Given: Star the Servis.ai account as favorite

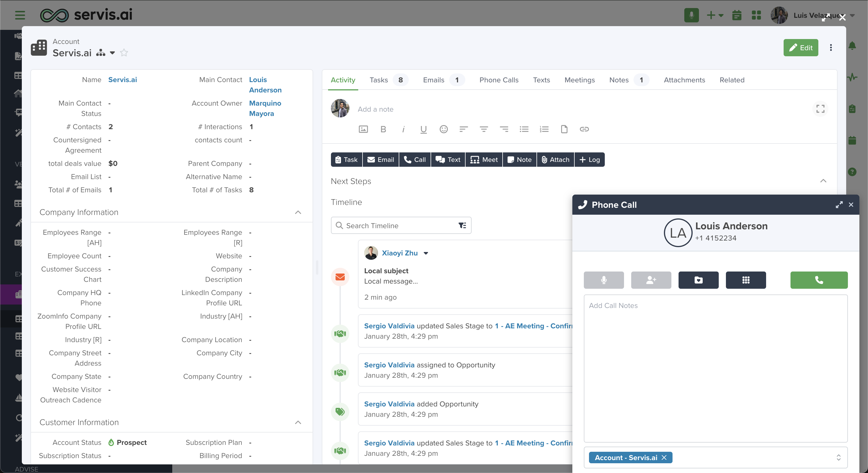Looking at the screenshot, I should (x=124, y=53).
